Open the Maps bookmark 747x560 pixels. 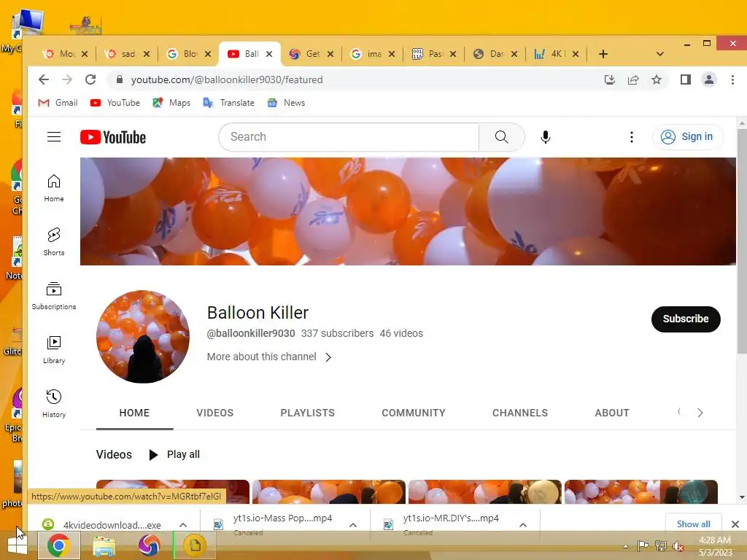pos(171,103)
